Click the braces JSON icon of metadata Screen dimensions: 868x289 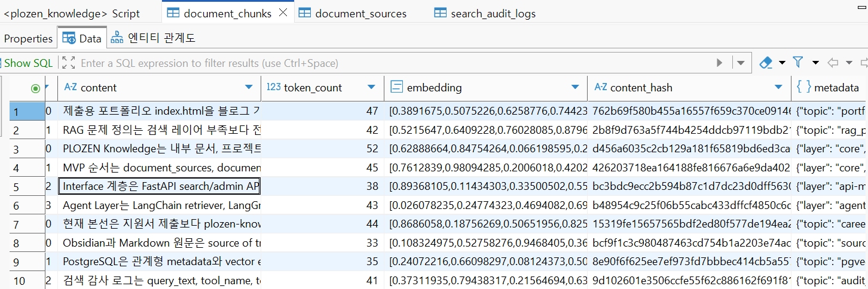coord(803,88)
